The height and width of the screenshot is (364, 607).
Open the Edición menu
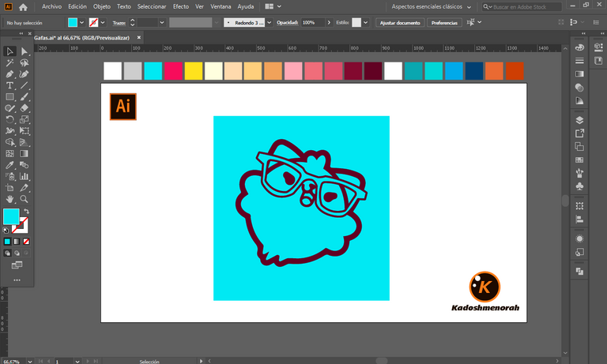[77, 6]
